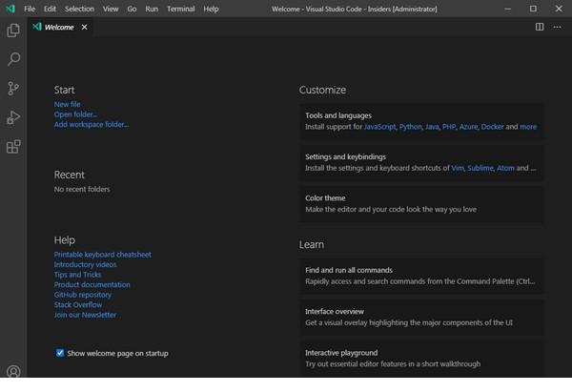The height and width of the screenshot is (392, 572).
Task: Click the Split Editor icon
Action: pyautogui.click(x=540, y=27)
